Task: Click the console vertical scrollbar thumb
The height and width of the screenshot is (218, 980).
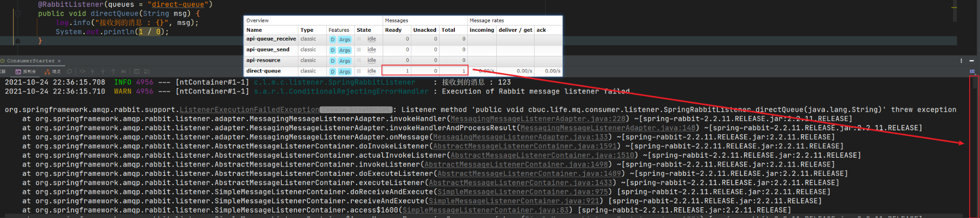Action: click(x=975, y=83)
